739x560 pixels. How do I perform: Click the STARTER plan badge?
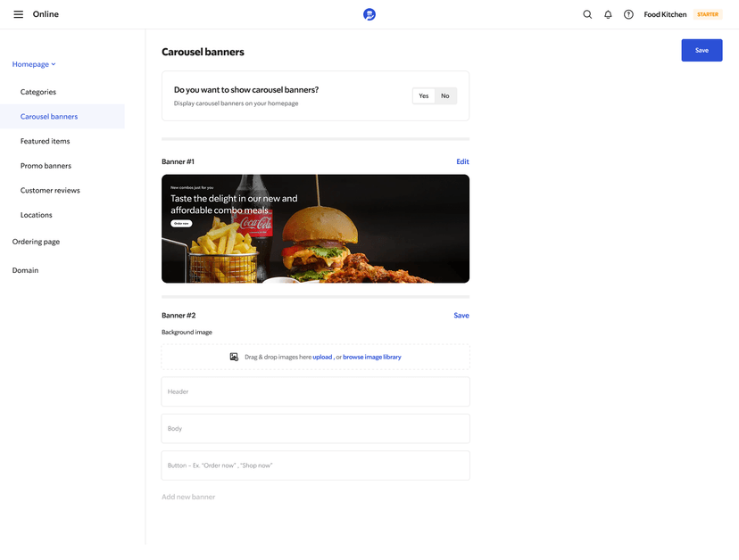(x=708, y=14)
